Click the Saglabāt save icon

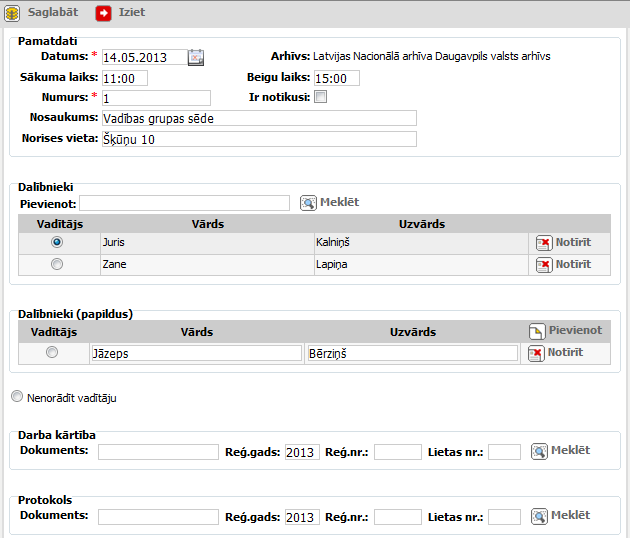pos(12,13)
